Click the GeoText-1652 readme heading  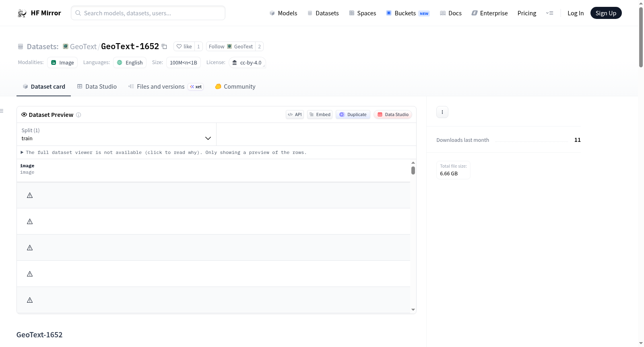[x=39, y=335]
